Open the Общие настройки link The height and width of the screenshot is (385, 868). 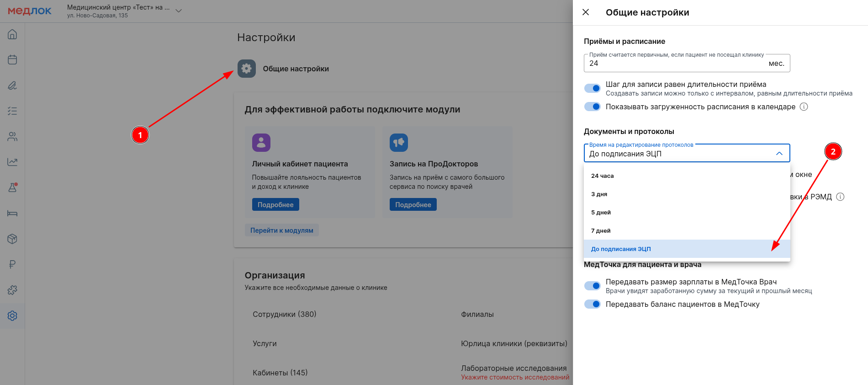296,69
